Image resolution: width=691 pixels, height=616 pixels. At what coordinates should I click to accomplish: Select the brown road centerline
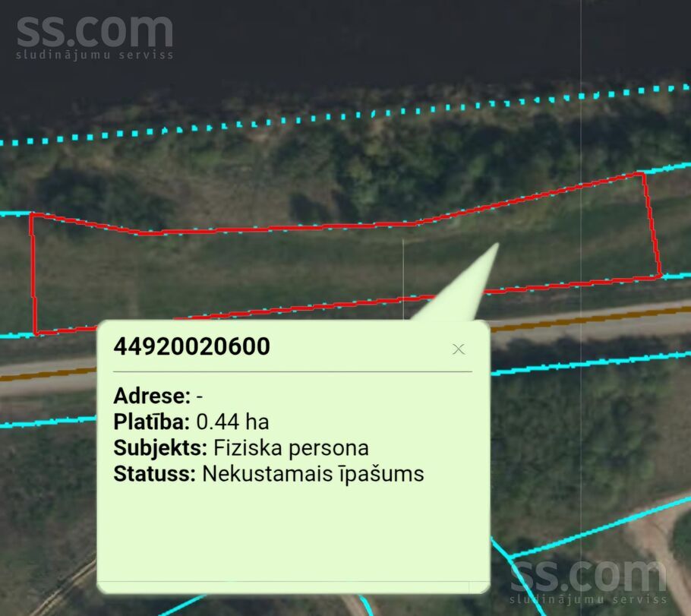(x=586, y=318)
